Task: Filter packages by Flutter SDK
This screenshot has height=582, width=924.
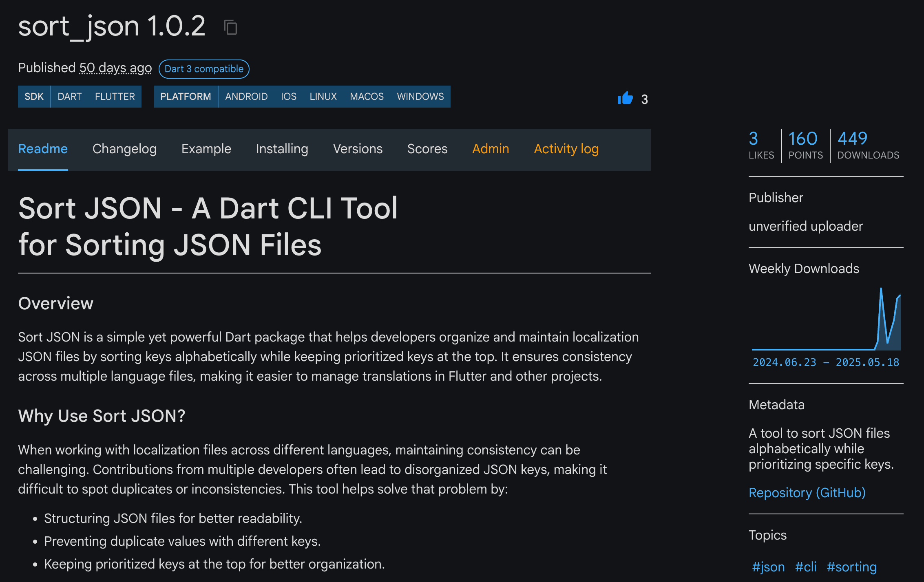Action: pos(115,97)
